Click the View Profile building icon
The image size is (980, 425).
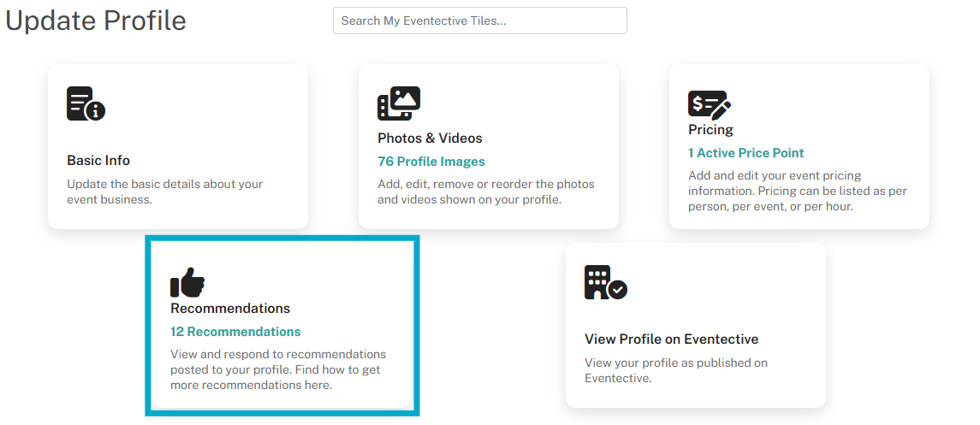606,282
